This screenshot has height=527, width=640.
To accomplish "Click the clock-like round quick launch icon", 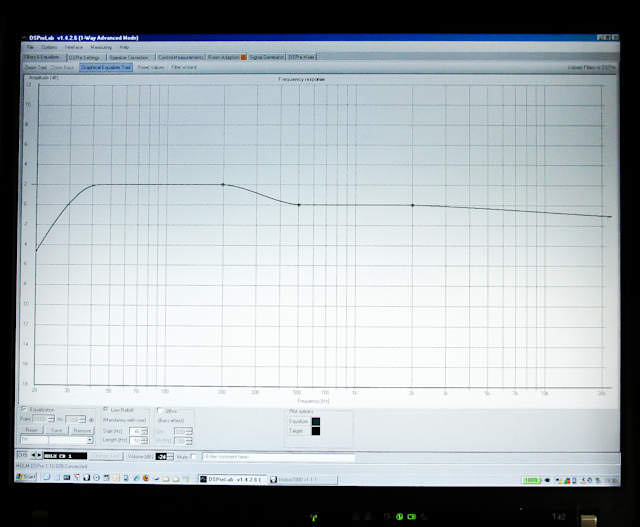I will 96,478.
